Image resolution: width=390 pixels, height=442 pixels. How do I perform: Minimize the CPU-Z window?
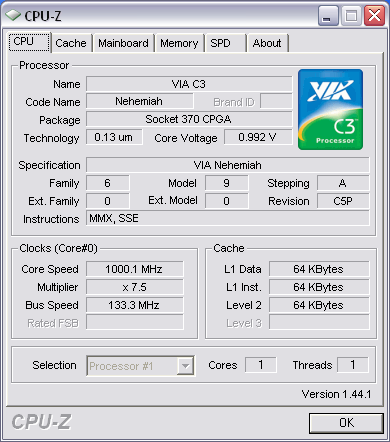[x=328, y=16]
